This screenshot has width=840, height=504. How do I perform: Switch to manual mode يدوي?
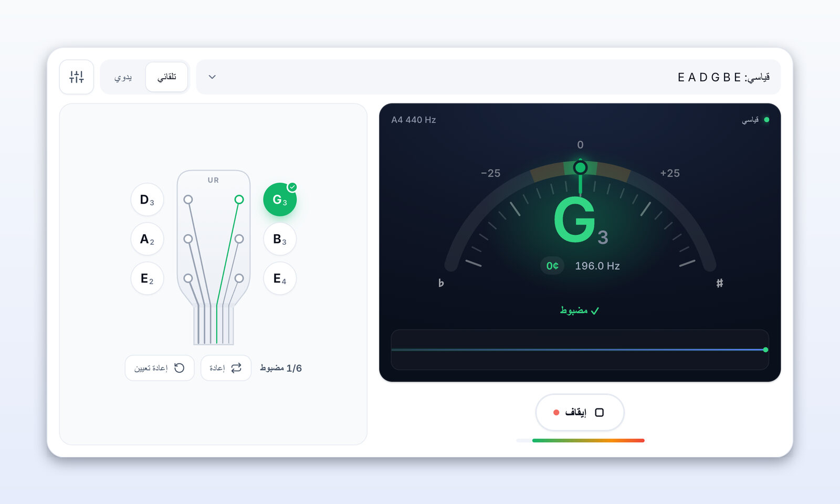pos(123,77)
